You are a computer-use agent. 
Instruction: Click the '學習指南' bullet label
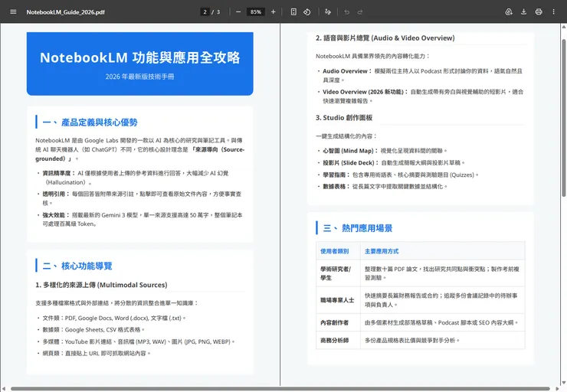pos(336,175)
